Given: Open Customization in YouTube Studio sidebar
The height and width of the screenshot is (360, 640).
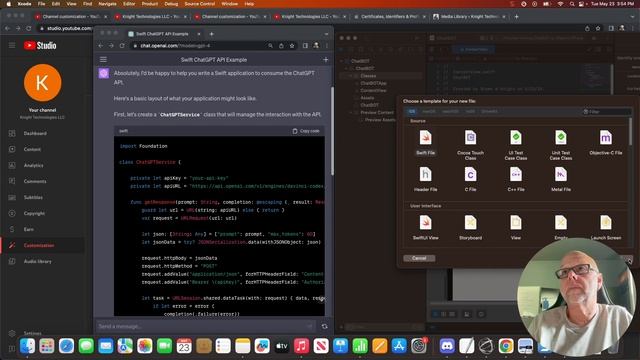Looking at the screenshot, I should point(39,245).
